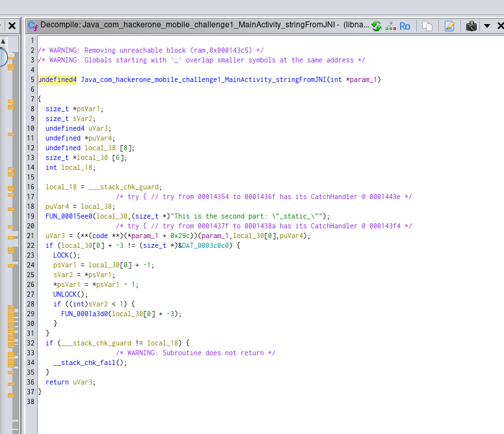Click the __stack_chk_fail call

[x=85, y=362]
